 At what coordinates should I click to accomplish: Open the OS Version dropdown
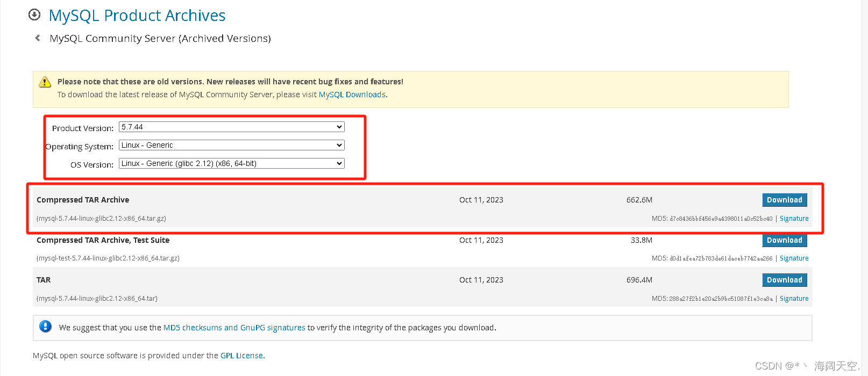click(x=232, y=164)
